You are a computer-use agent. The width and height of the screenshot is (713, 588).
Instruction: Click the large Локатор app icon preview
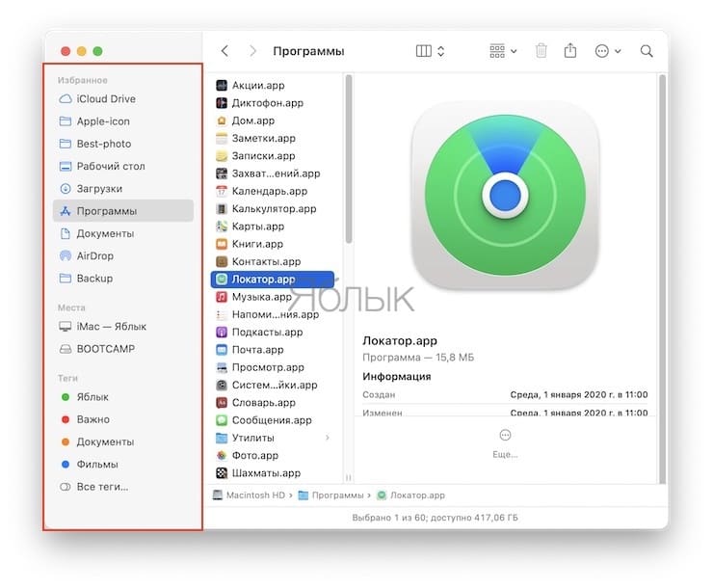505,195
